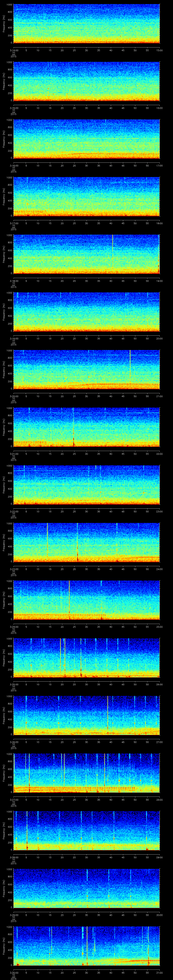Click the "3:18:00" time axis label

(x=14, y=281)
